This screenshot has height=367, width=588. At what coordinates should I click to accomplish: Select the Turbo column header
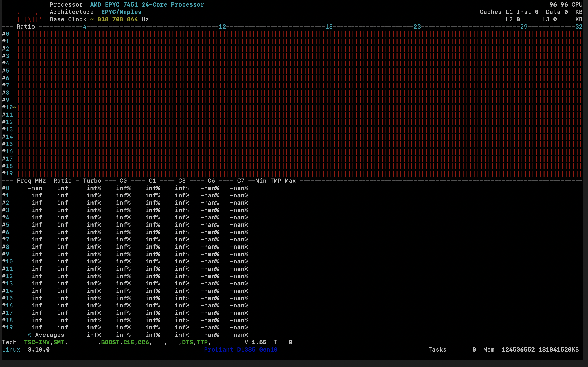(x=92, y=181)
